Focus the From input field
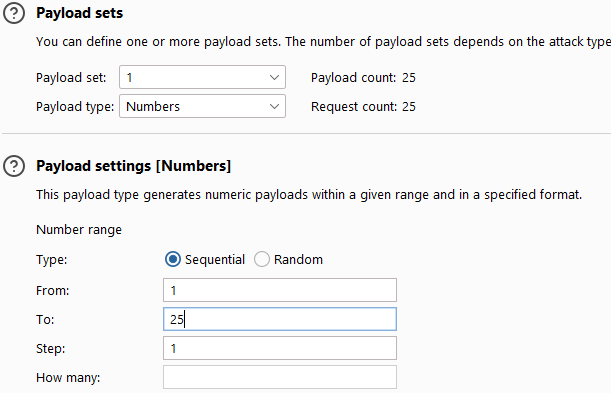 tap(280, 290)
